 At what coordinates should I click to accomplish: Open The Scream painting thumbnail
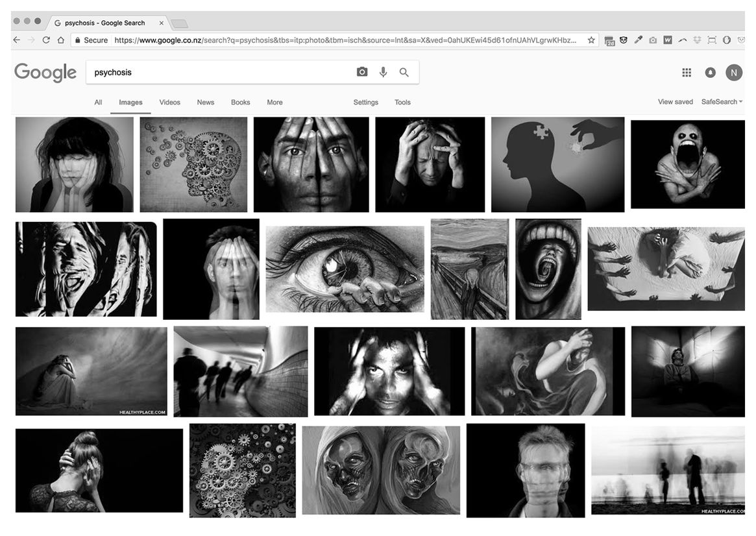point(470,269)
